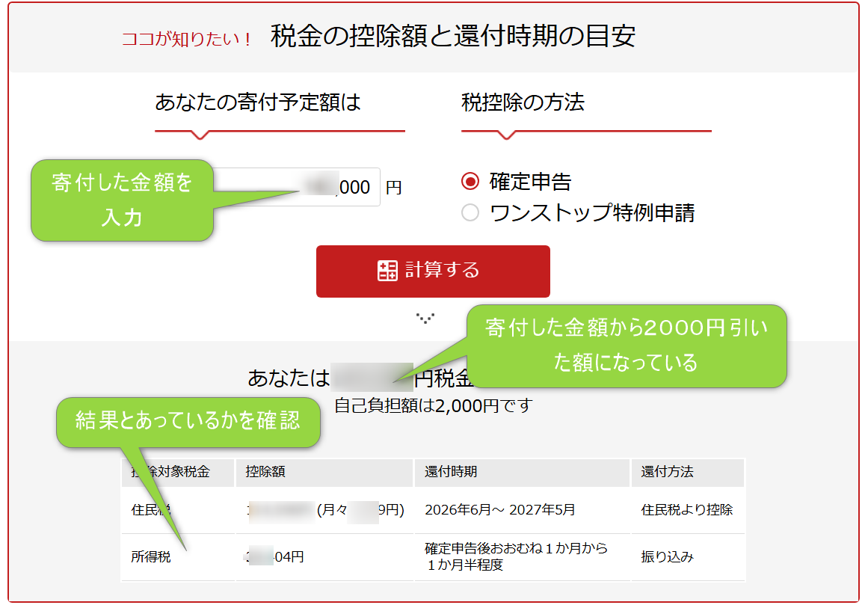This screenshot has height=611, width=868.
Task: Choose the ワンストップ特例申請 radio option
Action: (x=470, y=213)
